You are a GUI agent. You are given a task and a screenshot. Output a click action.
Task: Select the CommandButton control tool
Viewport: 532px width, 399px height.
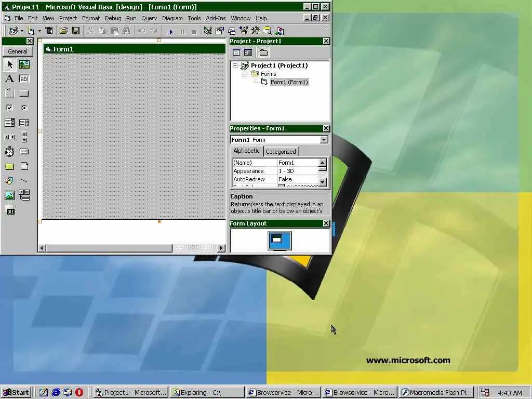click(x=24, y=94)
